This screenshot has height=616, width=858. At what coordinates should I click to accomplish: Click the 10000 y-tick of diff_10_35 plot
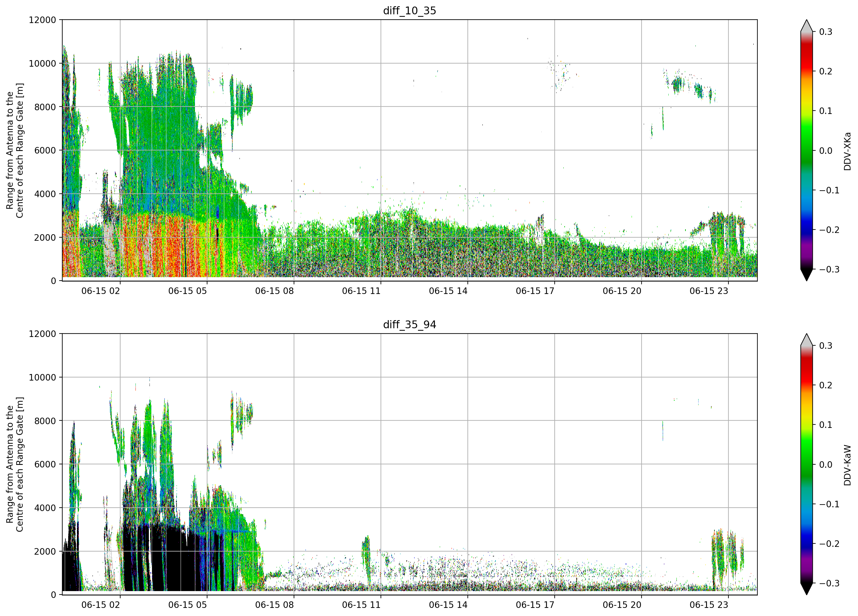coord(42,64)
